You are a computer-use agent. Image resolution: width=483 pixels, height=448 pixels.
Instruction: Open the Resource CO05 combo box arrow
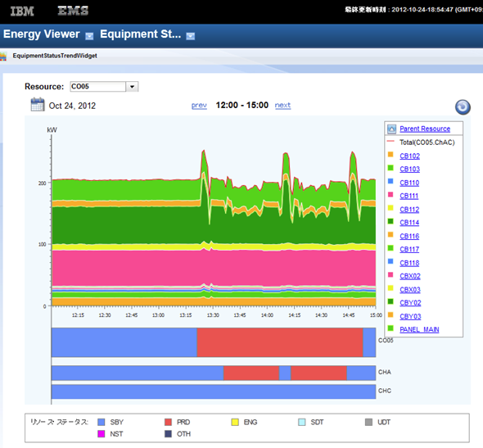132,87
